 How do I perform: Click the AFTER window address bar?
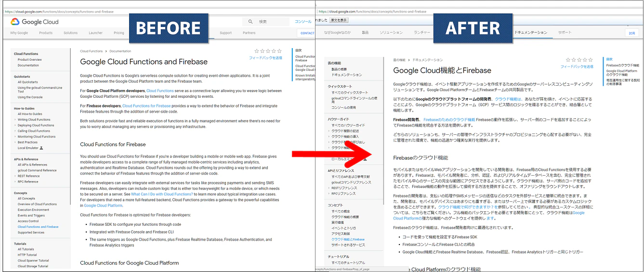[479, 11]
